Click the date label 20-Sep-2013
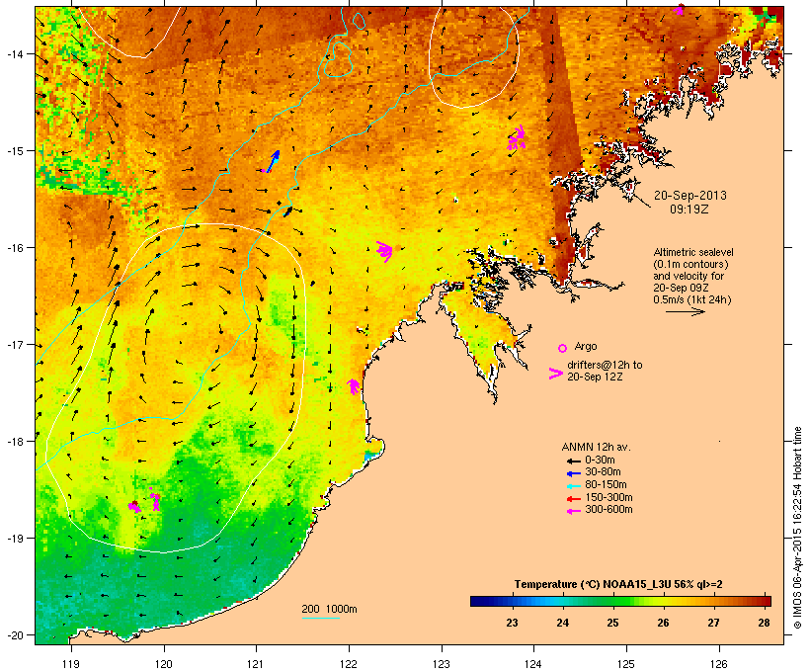This screenshot has width=810, height=672. click(690, 196)
